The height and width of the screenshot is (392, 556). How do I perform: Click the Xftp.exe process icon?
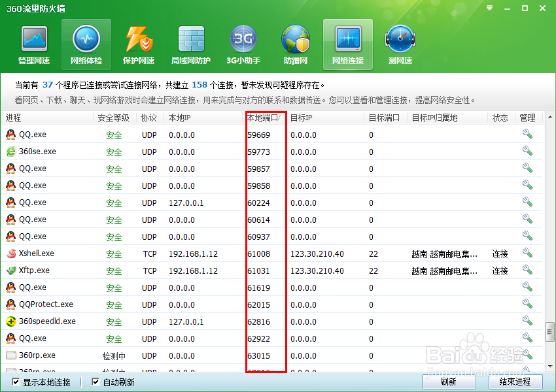[x=11, y=270]
